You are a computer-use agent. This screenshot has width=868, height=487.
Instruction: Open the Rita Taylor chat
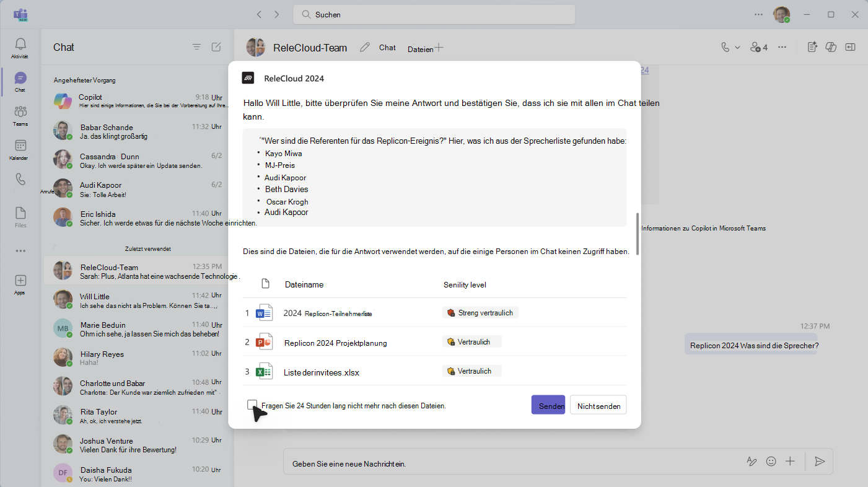[138, 416]
